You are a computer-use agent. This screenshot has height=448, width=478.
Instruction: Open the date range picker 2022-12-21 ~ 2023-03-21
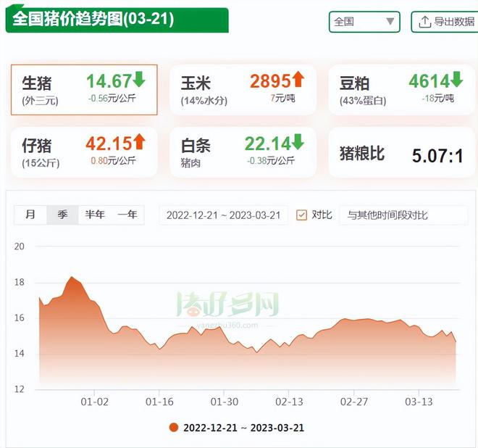223,215
